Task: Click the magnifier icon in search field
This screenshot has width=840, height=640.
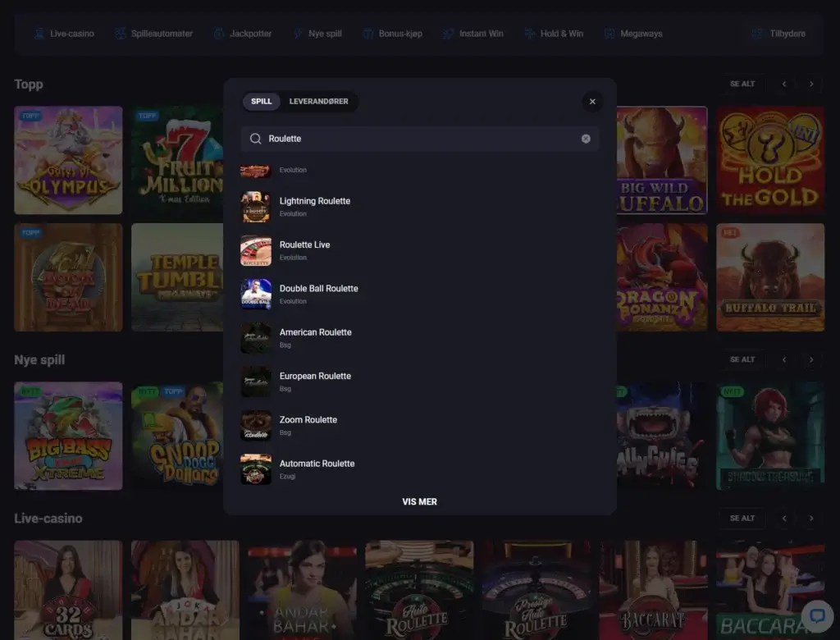Action: click(x=256, y=139)
